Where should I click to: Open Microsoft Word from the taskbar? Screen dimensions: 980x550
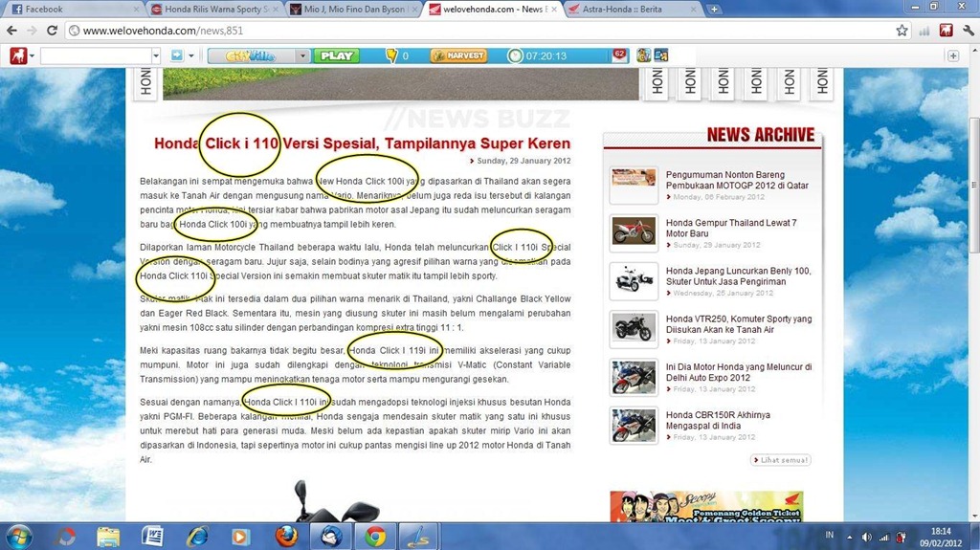click(x=152, y=536)
